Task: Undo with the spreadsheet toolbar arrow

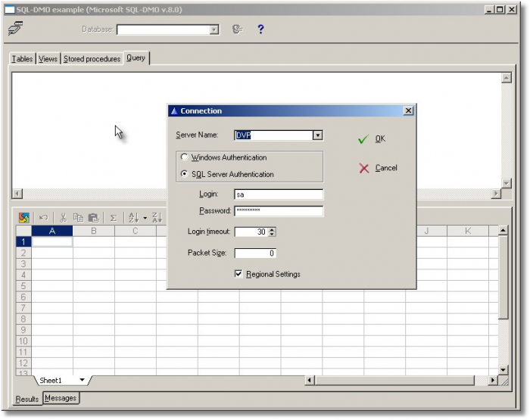Action: point(43,218)
